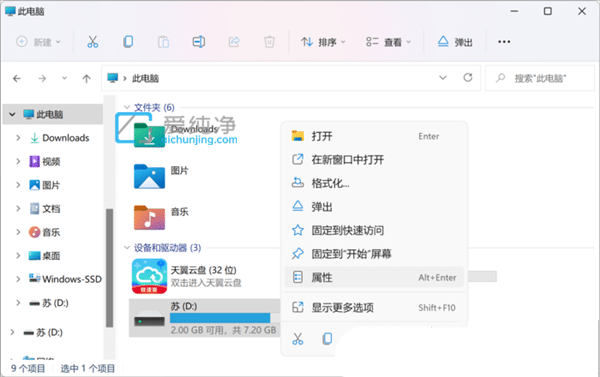This screenshot has width=600, height=377.
Task: Click the 选中 1 个项目 status text
Action: [88, 368]
